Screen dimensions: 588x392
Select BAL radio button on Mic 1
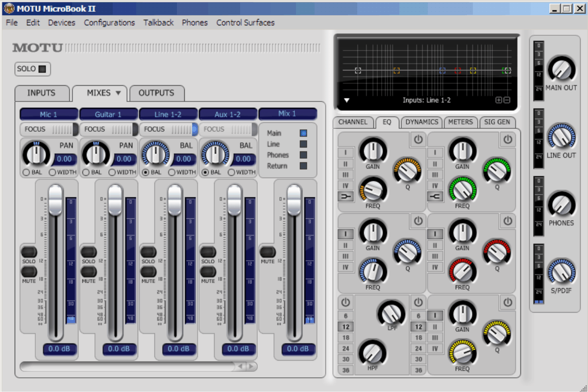tap(26, 172)
